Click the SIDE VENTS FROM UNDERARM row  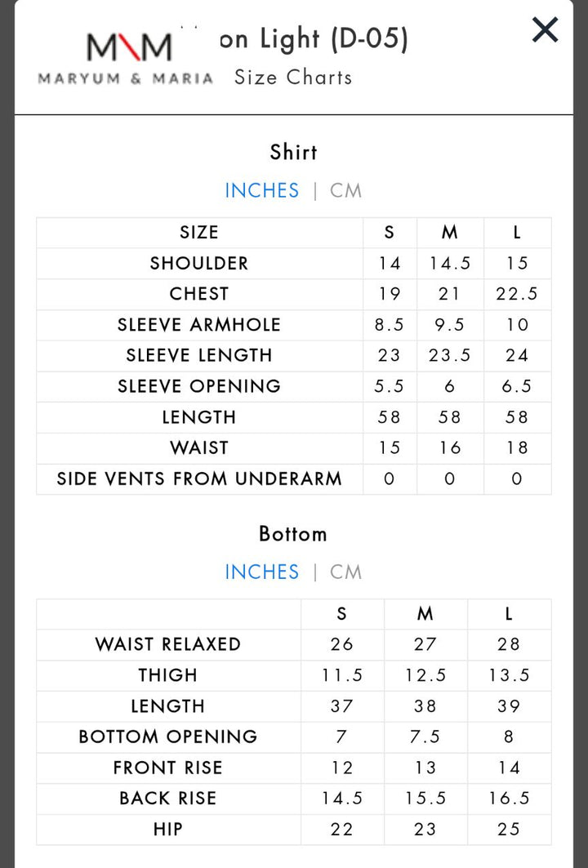[x=294, y=479]
